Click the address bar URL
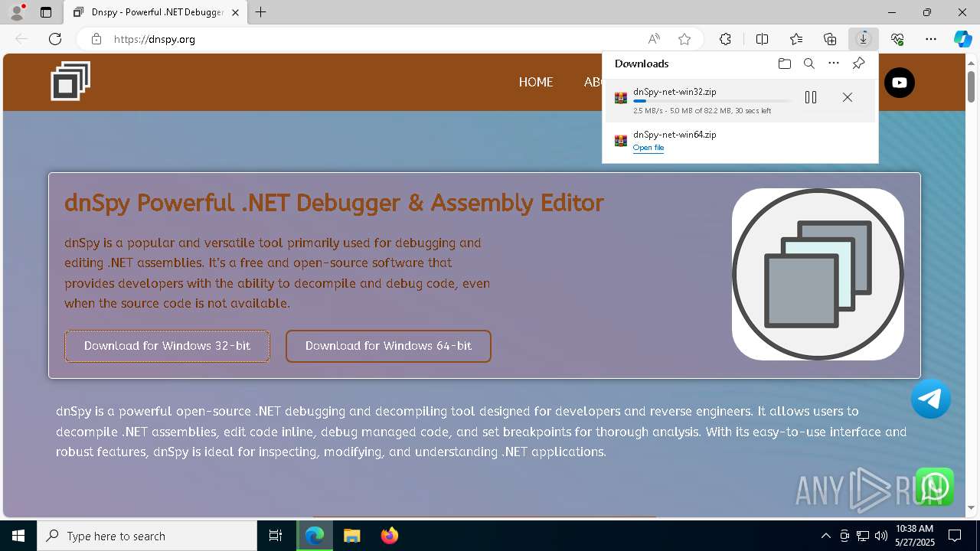The width and height of the screenshot is (980, 551). tap(155, 39)
